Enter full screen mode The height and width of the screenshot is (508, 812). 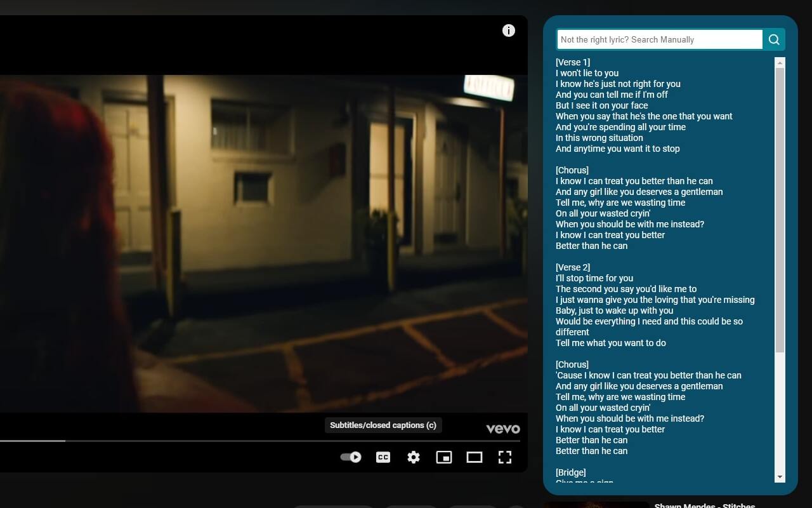point(505,457)
